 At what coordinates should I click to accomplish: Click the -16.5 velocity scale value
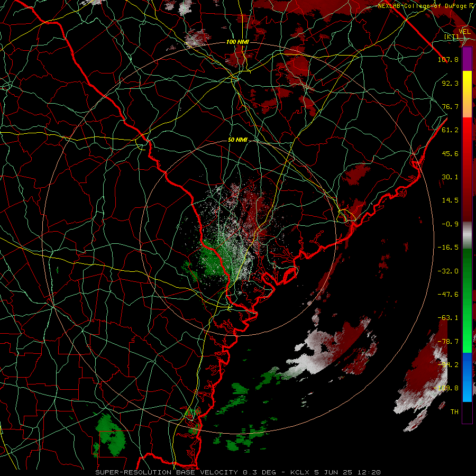click(448, 248)
